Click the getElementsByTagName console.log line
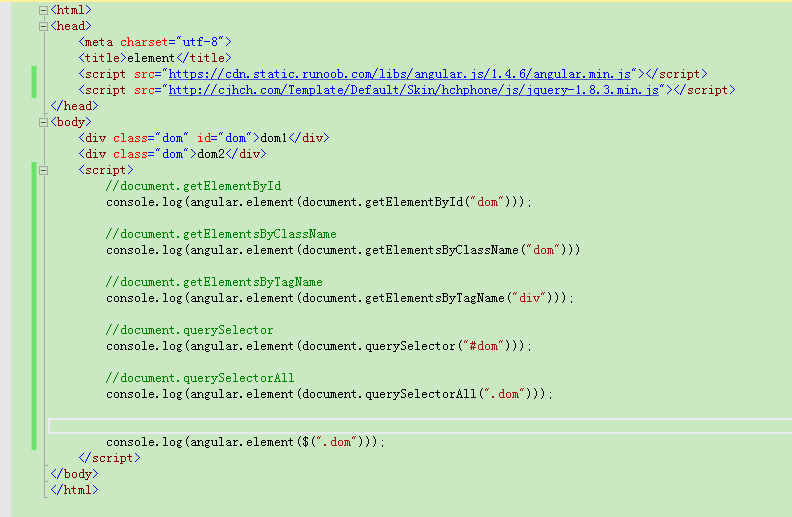Viewport: 792px width, 517px height. 340,298
